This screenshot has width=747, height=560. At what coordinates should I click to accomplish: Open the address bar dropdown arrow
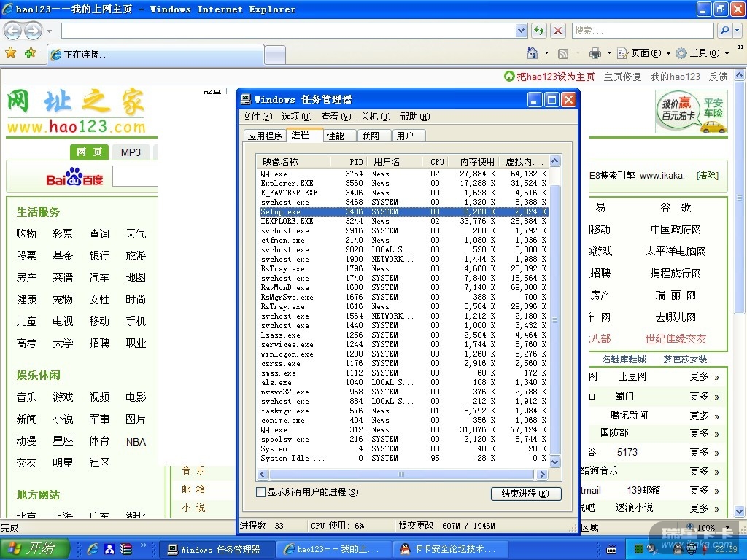[x=521, y=31]
